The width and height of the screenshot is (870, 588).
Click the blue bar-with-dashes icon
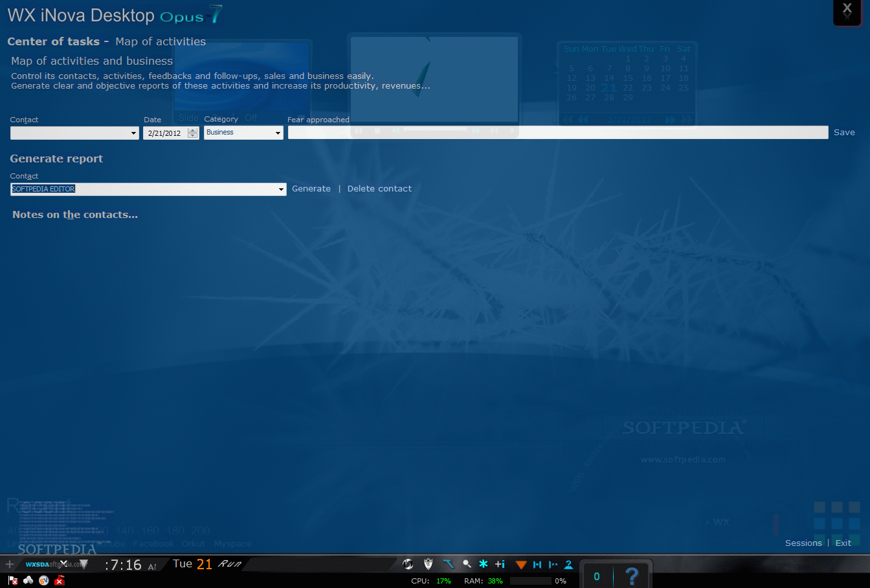coord(553,565)
